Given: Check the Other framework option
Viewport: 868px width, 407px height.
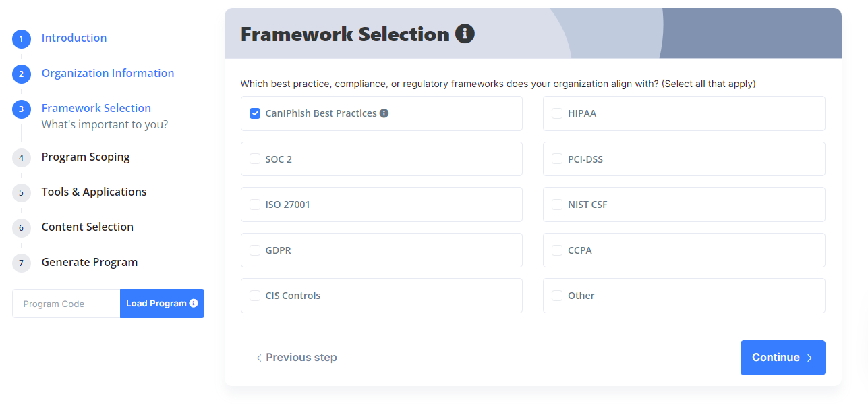Looking at the screenshot, I should click(557, 296).
